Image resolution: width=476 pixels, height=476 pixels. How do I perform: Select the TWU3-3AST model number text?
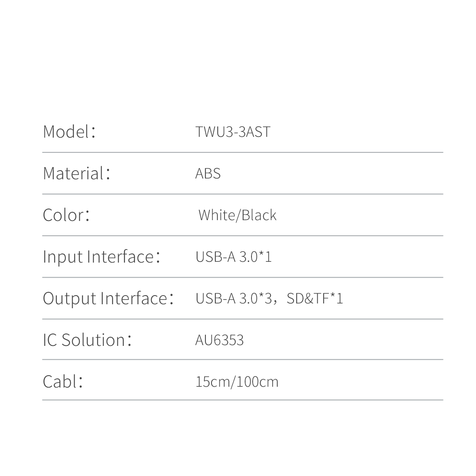tap(233, 132)
